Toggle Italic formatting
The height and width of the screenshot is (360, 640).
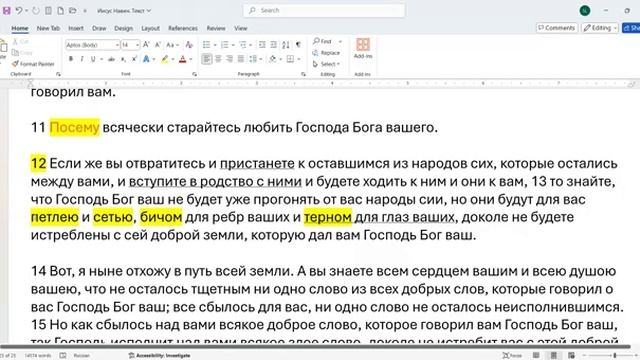click(x=82, y=59)
